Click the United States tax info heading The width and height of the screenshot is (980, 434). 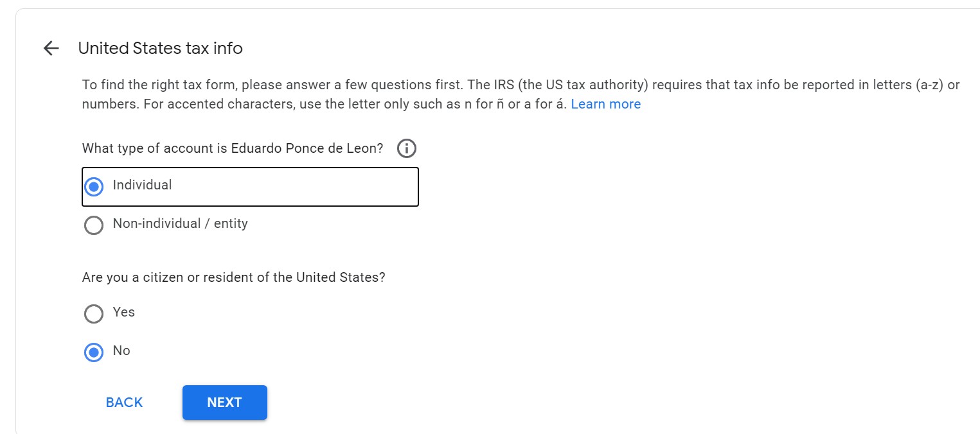coord(160,48)
